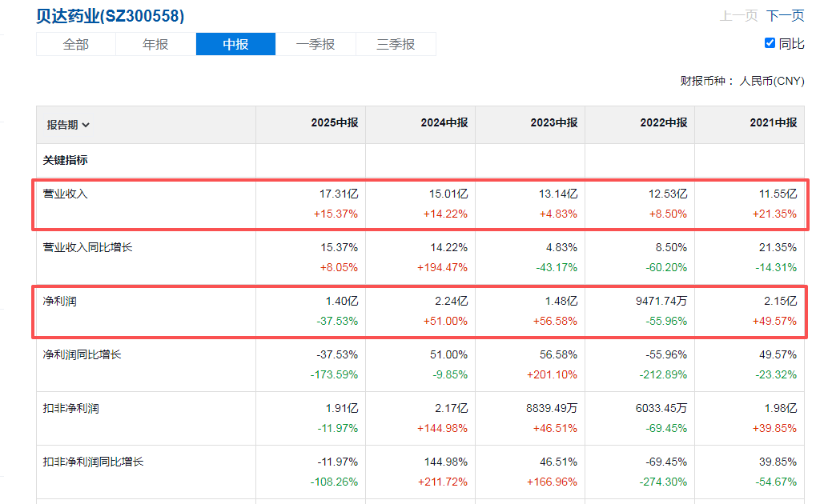The width and height of the screenshot is (828, 504).
Task: Select the 营业收入 row label
Action: (x=66, y=194)
